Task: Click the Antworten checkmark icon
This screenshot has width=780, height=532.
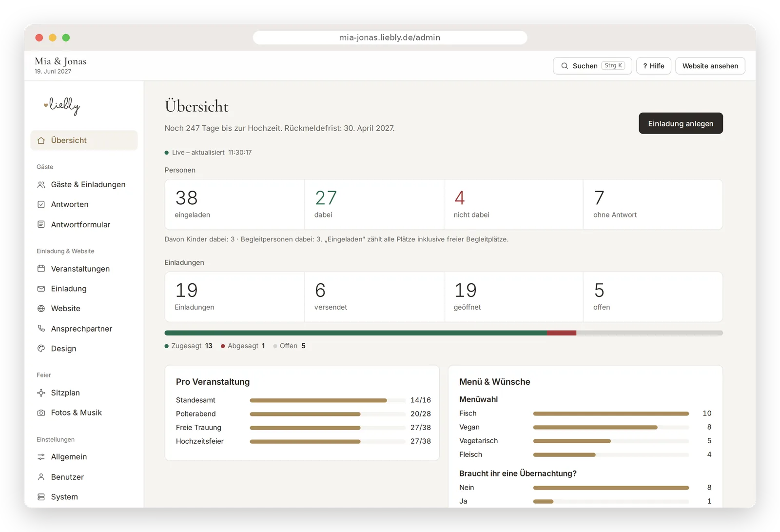Action: point(41,205)
